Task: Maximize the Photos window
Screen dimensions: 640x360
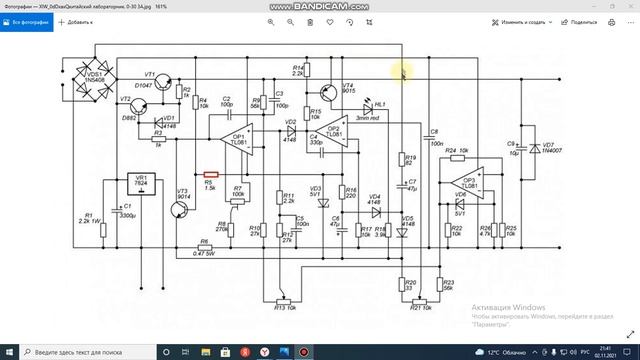Action: coord(612,6)
